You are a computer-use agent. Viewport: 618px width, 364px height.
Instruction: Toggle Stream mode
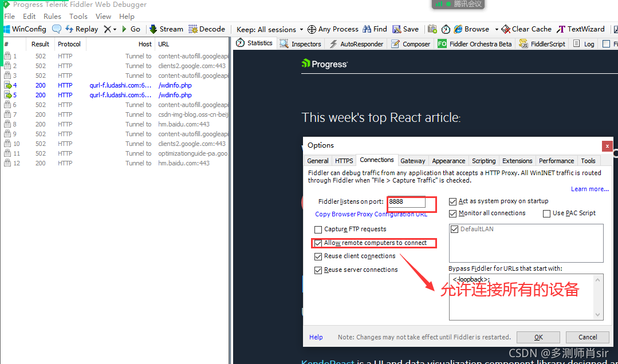(x=166, y=29)
